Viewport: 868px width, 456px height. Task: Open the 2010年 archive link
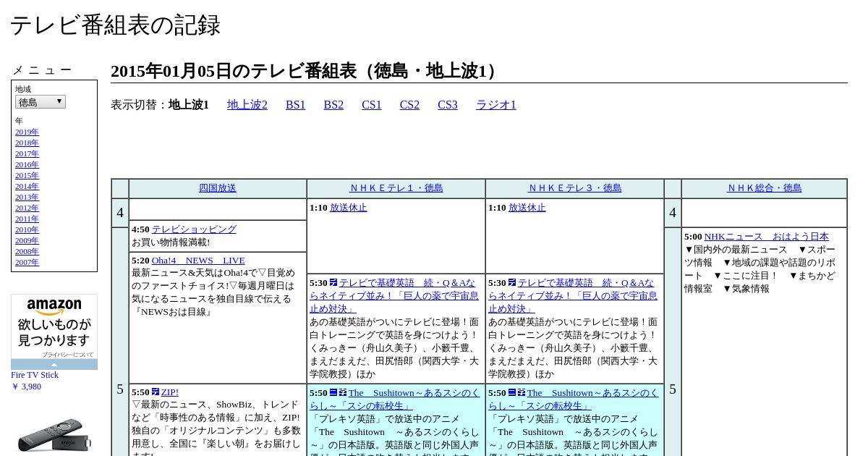[27, 229]
